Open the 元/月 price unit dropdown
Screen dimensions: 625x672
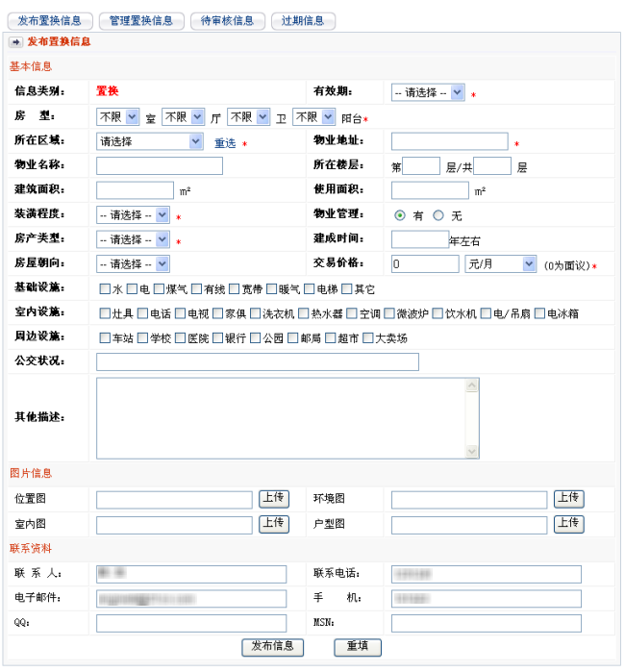(x=501, y=263)
